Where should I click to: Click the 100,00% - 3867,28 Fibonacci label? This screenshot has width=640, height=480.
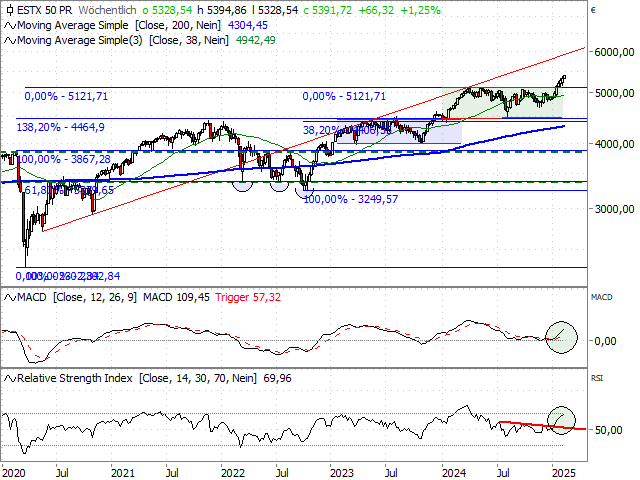63,159
